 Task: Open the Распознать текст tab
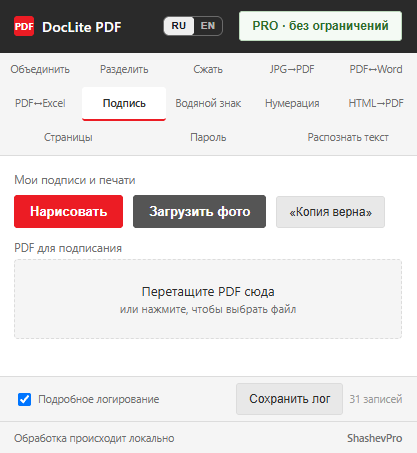pyautogui.click(x=348, y=137)
